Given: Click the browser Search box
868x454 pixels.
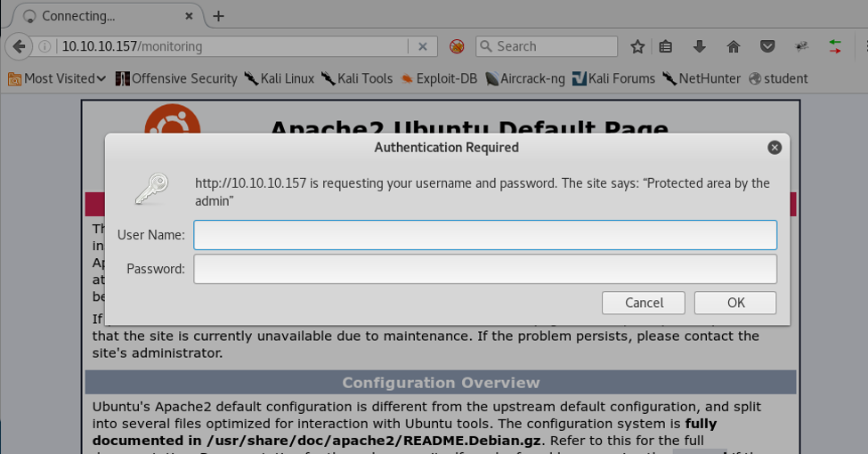Looking at the screenshot, I should point(554,46).
